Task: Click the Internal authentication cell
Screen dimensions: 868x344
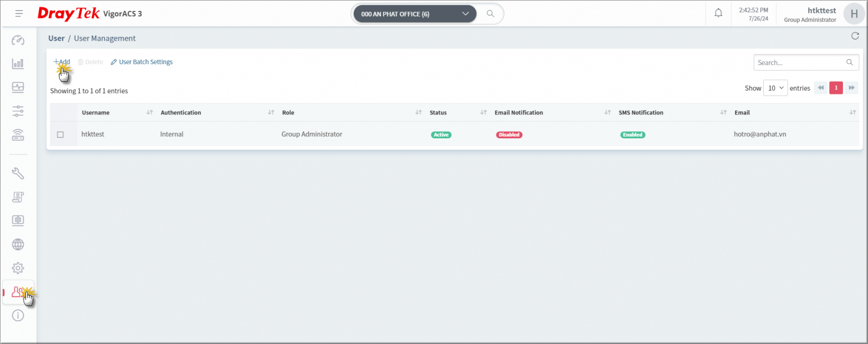Action: click(x=171, y=134)
